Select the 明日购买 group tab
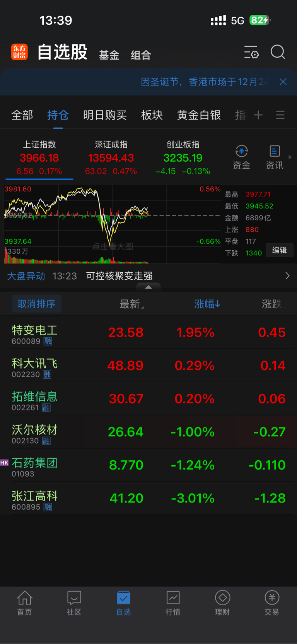Viewport: 297px width, 644px height. coord(105,115)
